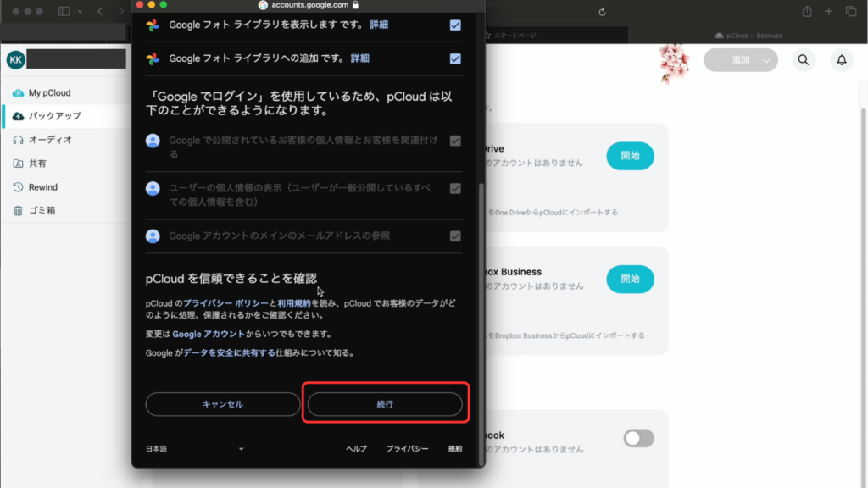Click the My pCloud cloud icon

[x=19, y=93]
